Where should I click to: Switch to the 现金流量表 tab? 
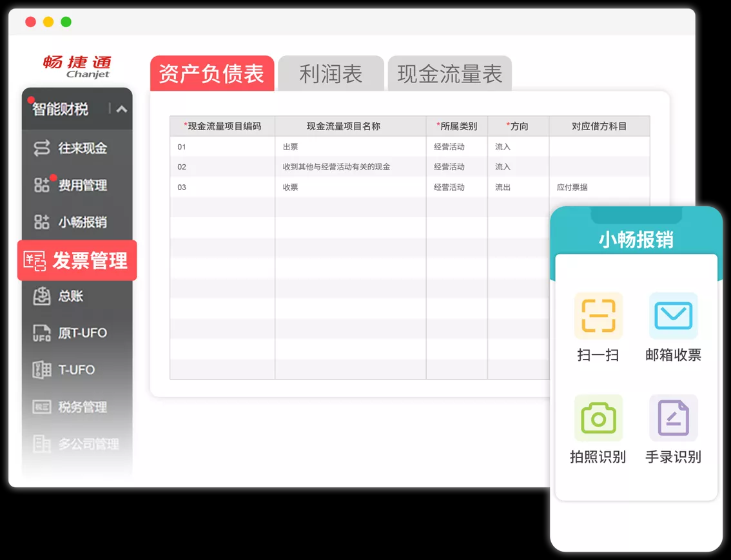pyautogui.click(x=449, y=74)
